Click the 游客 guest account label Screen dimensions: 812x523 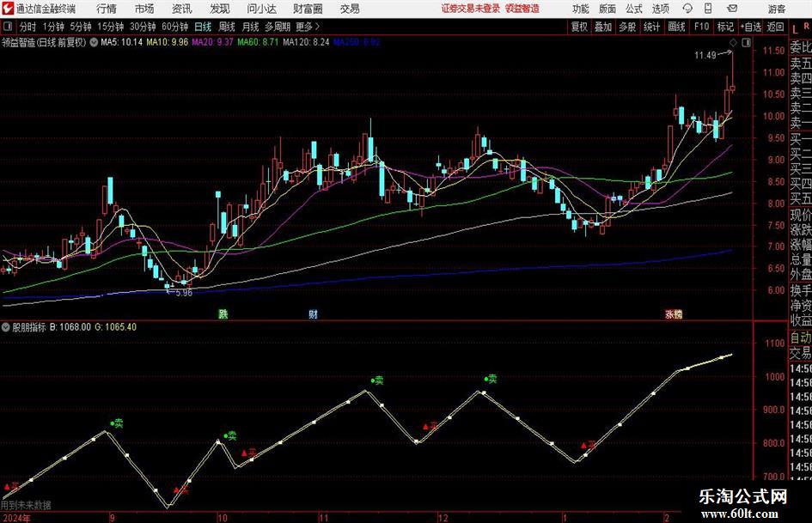point(777,9)
